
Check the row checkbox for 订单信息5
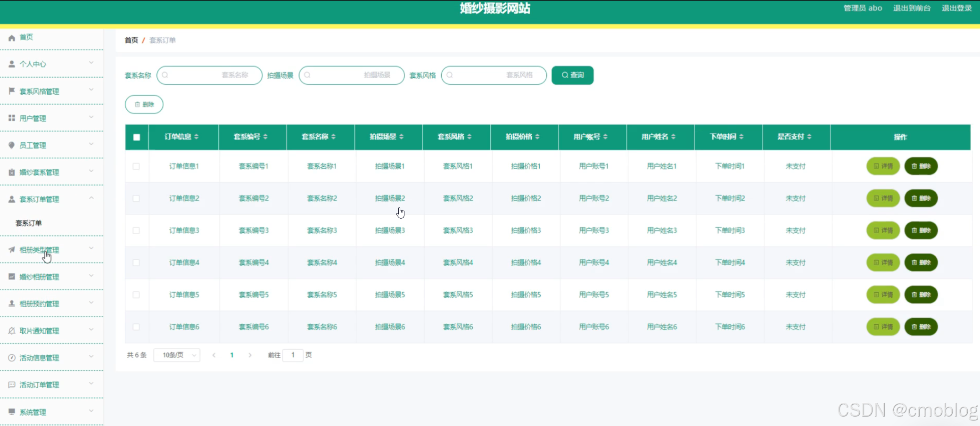point(136,295)
